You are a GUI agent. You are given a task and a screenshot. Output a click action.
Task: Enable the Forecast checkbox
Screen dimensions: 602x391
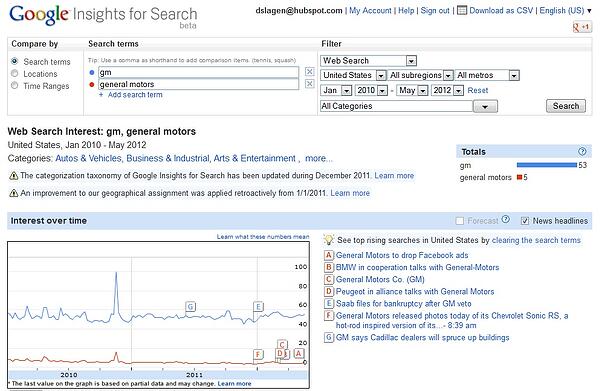(x=459, y=221)
